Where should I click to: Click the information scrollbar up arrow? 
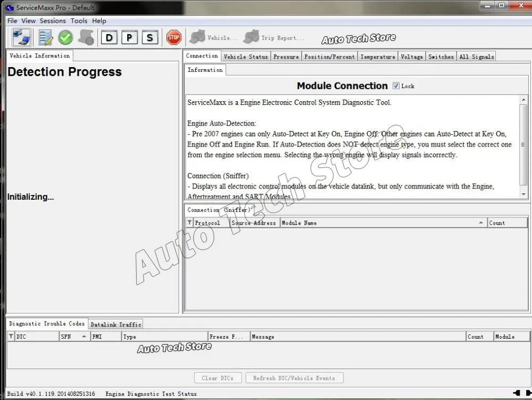tap(523, 100)
